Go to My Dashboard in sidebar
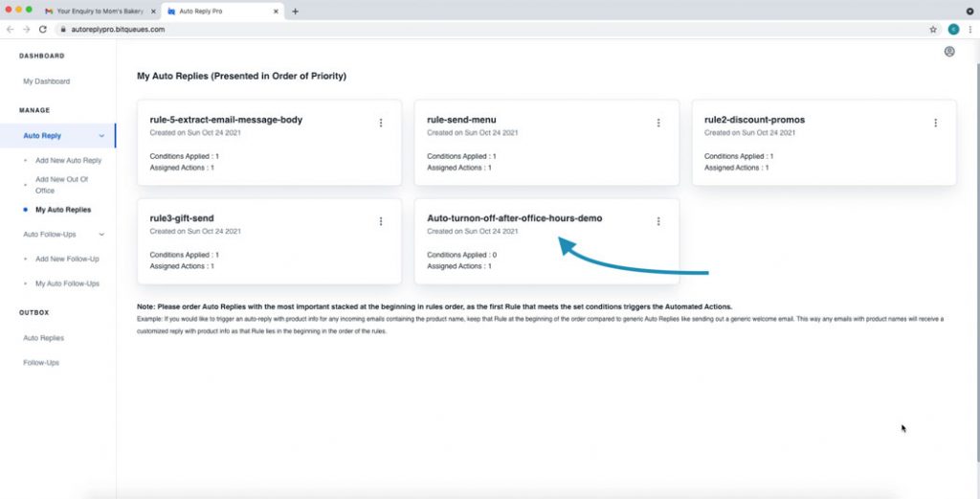The width and height of the screenshot is (980, 499). coord(46,81)
